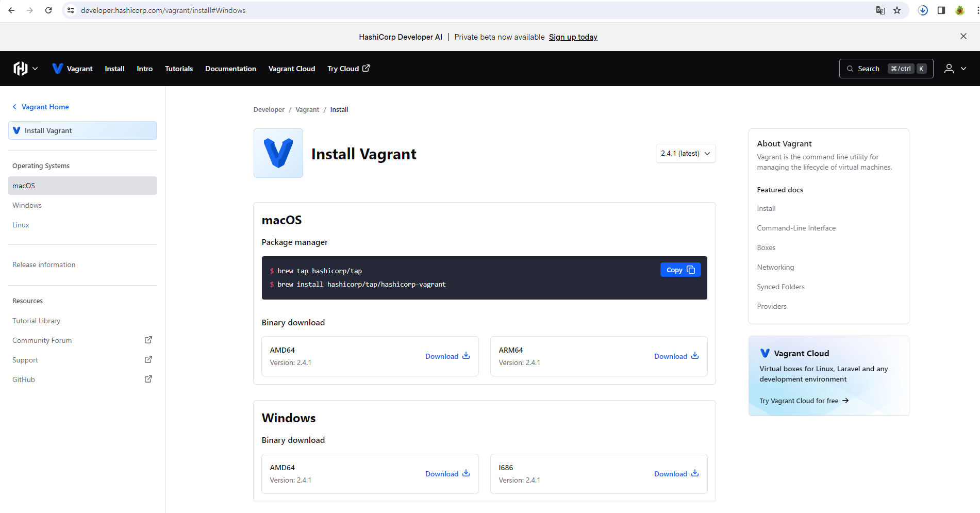Download macOS AMD64 binary

(x=447, y=356)
